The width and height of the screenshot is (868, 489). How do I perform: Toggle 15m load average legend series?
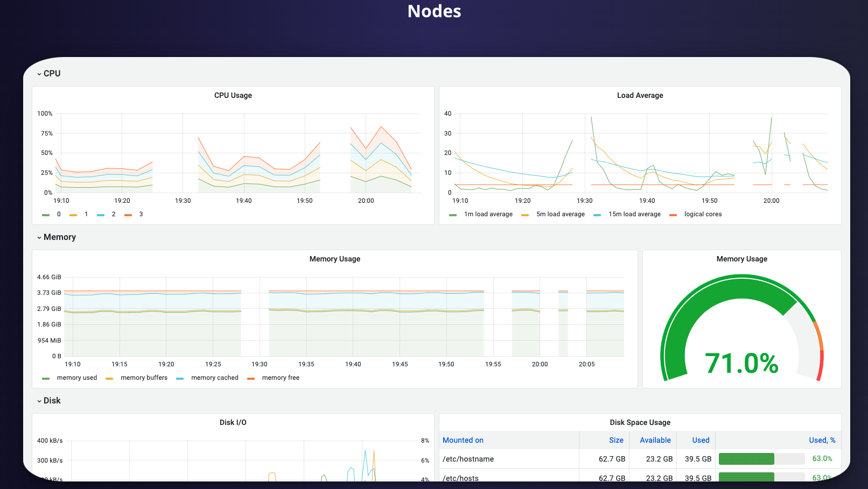pos(634,214)
